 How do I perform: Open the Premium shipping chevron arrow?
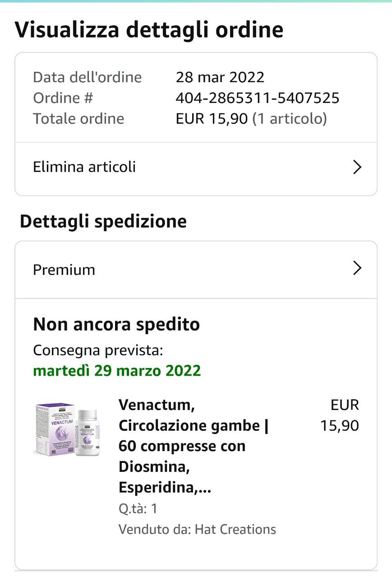pyautogui.click(x=357, y=269)
